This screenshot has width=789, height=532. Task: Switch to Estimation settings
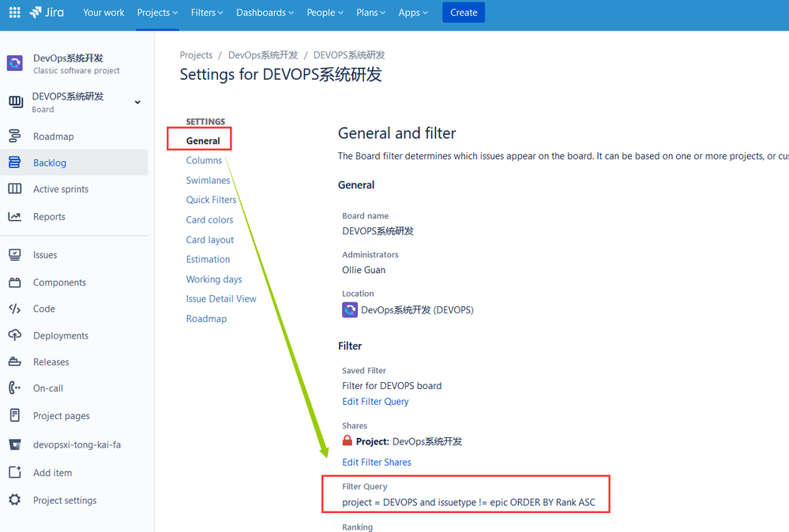(208, 260)
